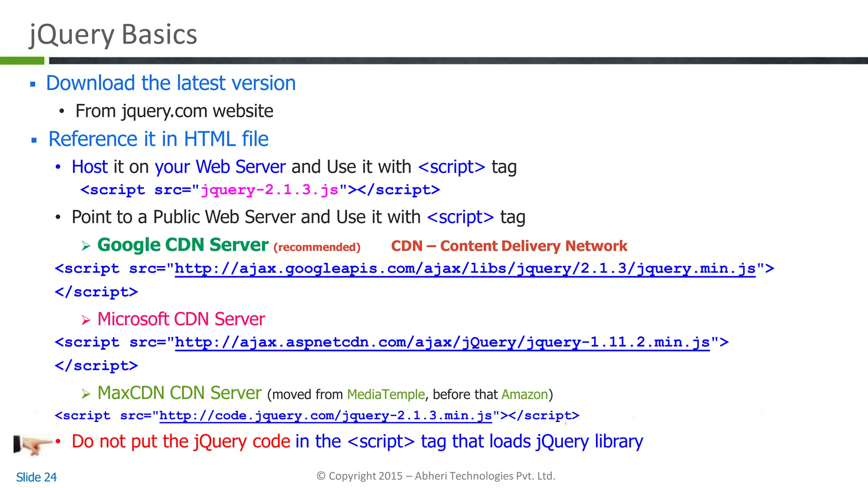
Task: Click the 'Host it on your Web Server' bullet
Action: click(x=294, y=167)
